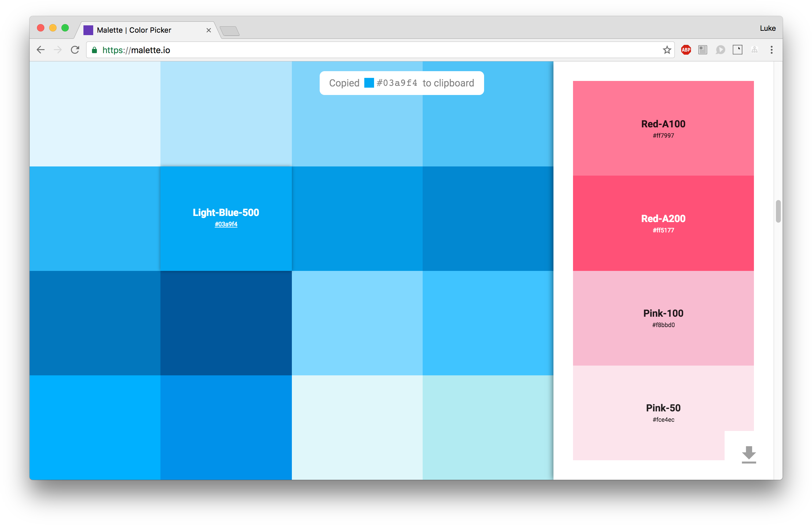Select the Red-A100 palette swatch
The height and width of the screenshot is (525, 812).
[x=663, y=128]
